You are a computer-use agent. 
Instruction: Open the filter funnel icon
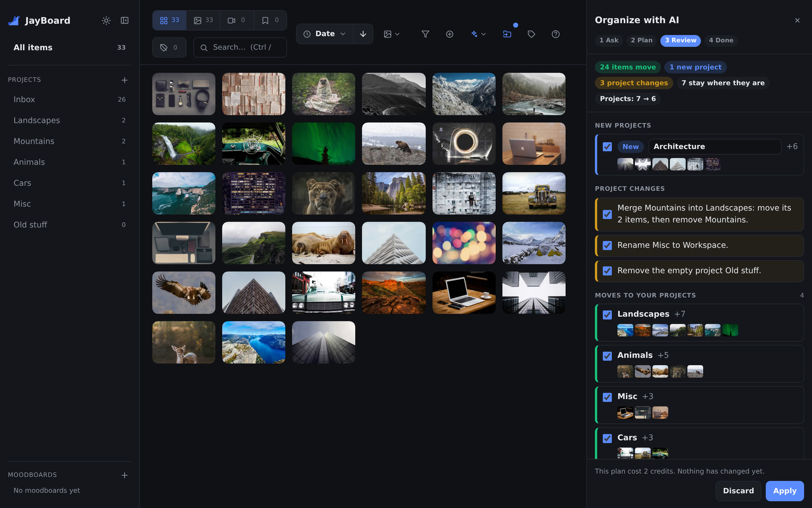(x=425, y=34)
